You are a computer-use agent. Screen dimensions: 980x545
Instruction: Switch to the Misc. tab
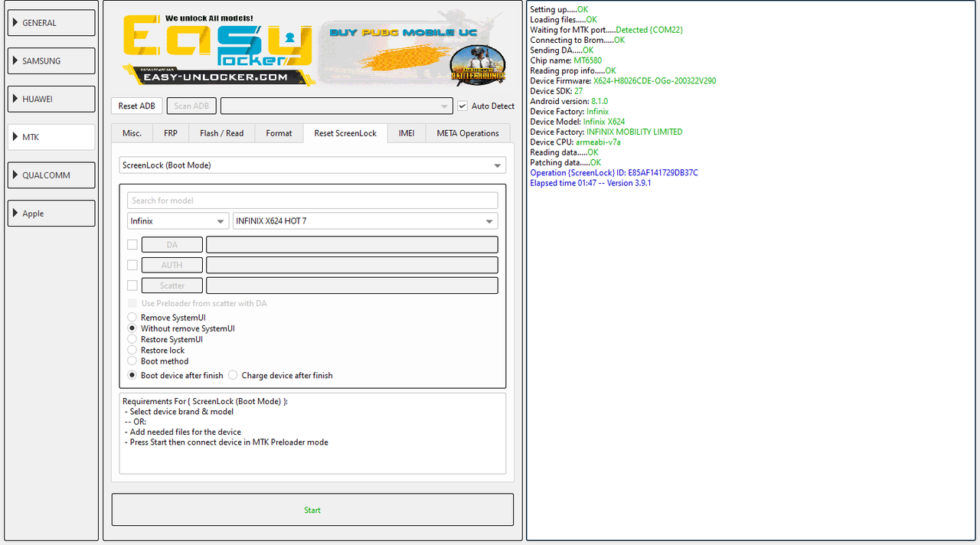click(132, 133)
